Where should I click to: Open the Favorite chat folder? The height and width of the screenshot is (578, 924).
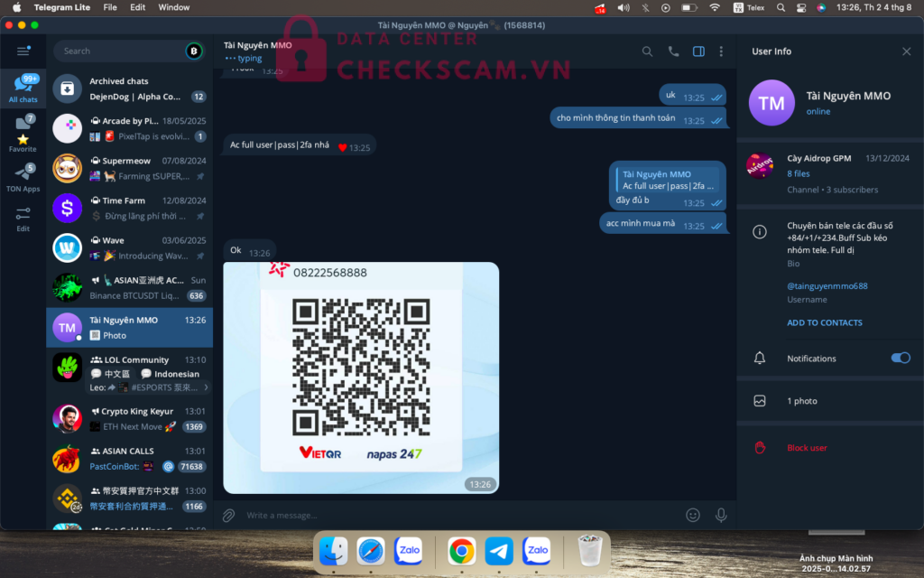coord(23,134)
